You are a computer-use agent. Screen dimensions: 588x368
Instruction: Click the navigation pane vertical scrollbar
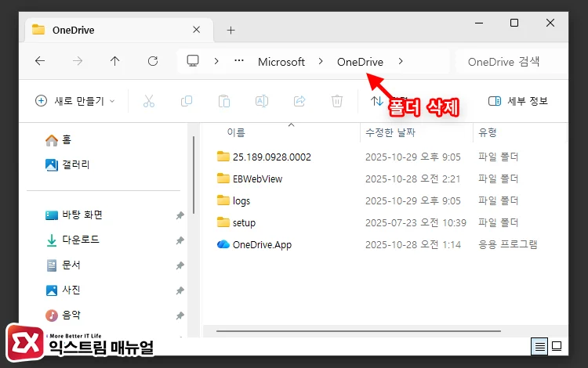tap(194, 175)
